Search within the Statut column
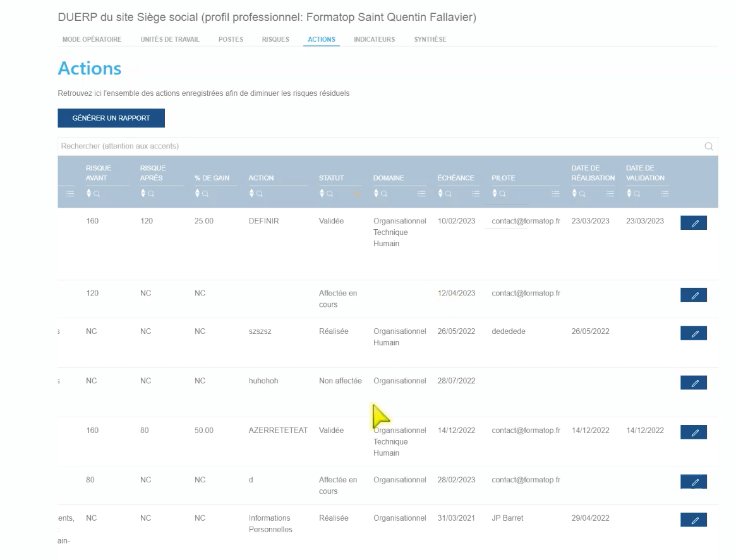Image resolution: width=736 pixels, height=560 pixels. (x=330, y=194)
